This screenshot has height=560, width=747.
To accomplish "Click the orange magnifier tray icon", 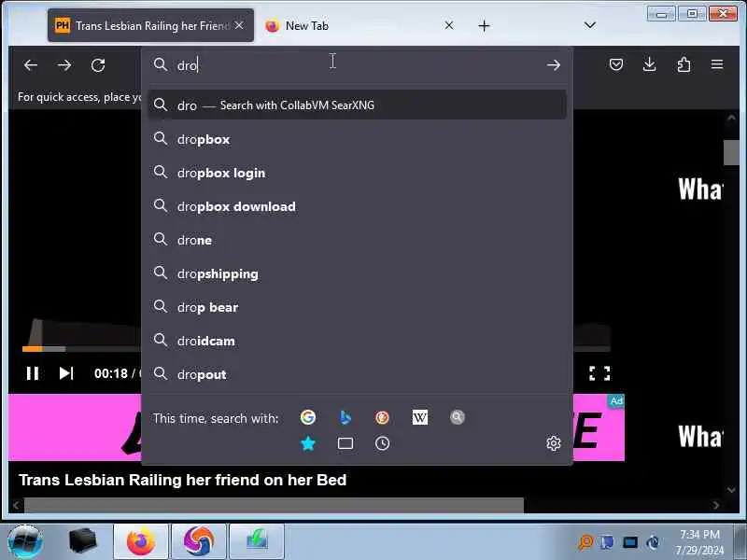I will point(585,542).
